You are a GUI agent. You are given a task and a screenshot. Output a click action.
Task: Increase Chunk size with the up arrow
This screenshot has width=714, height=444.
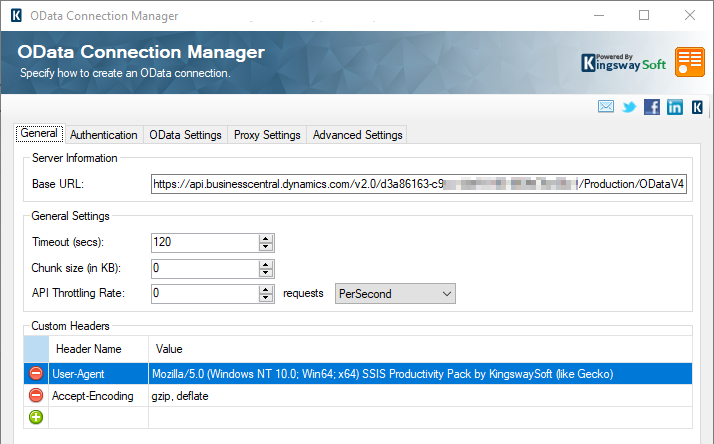coord(266,264)
